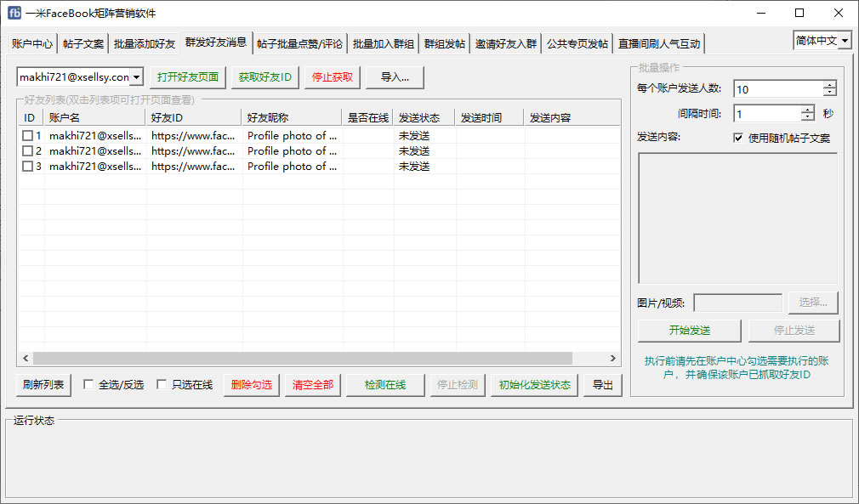
Task: Click the ID column header
Action: click(31, 117)
